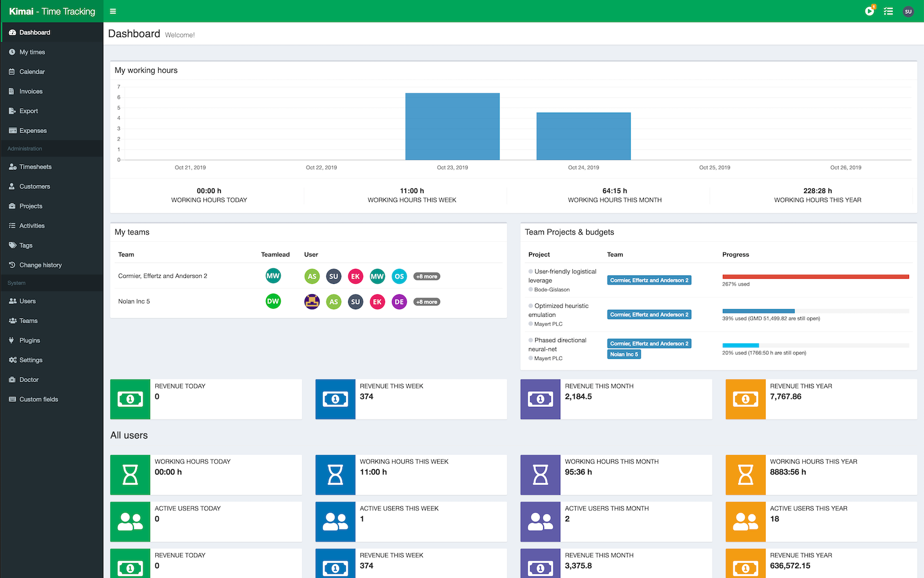Click the Active users this month purple tile icon
The image size is (924, 578).
click(x=541, y=521)
